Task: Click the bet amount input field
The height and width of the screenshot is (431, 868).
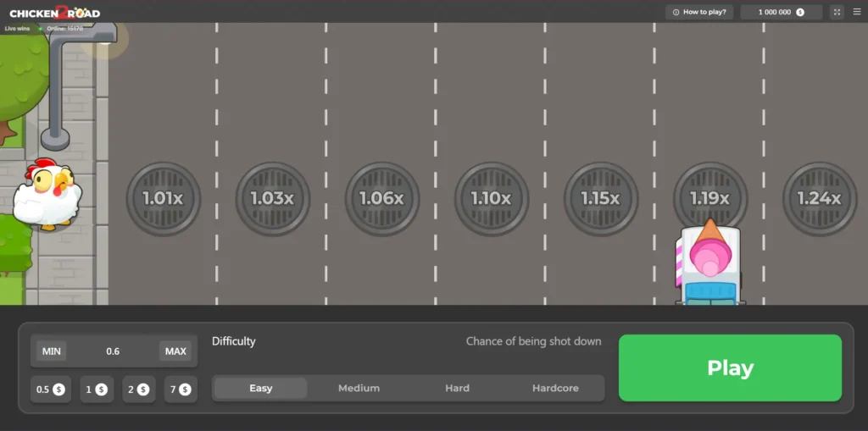Action: click(x=113, y=351)
